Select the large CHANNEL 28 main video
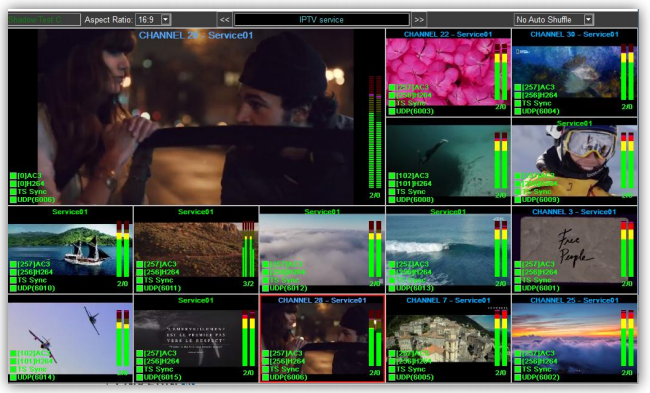Image resolution: width=650 pixels, height=393 pixels. (x=196, y=116)
